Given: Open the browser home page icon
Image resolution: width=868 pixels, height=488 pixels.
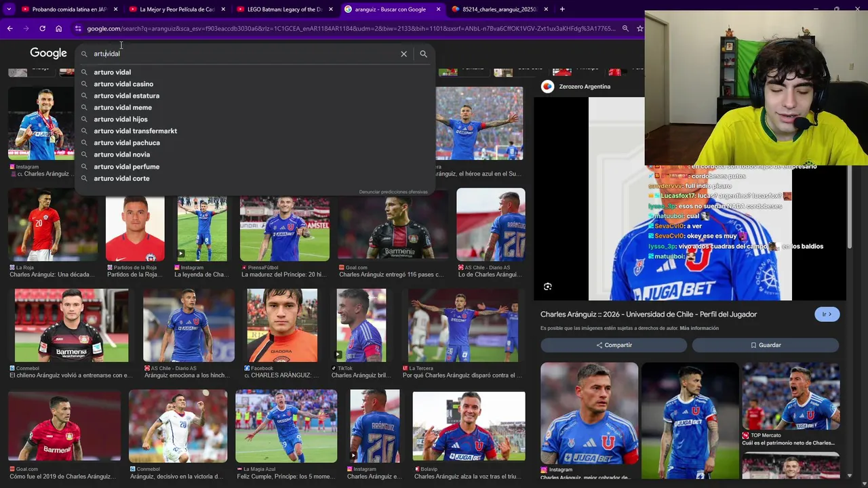Looking at the screenshot, I should [x=58, y=28].
